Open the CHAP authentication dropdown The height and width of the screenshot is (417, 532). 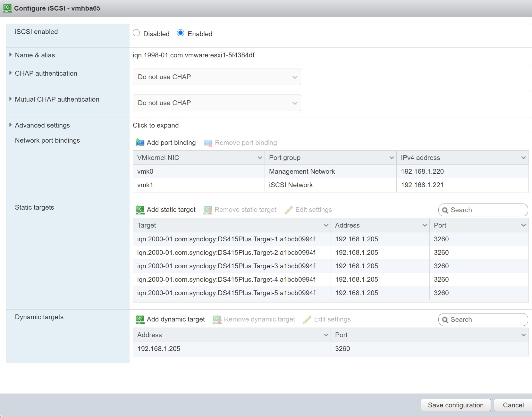click(217, 77)
